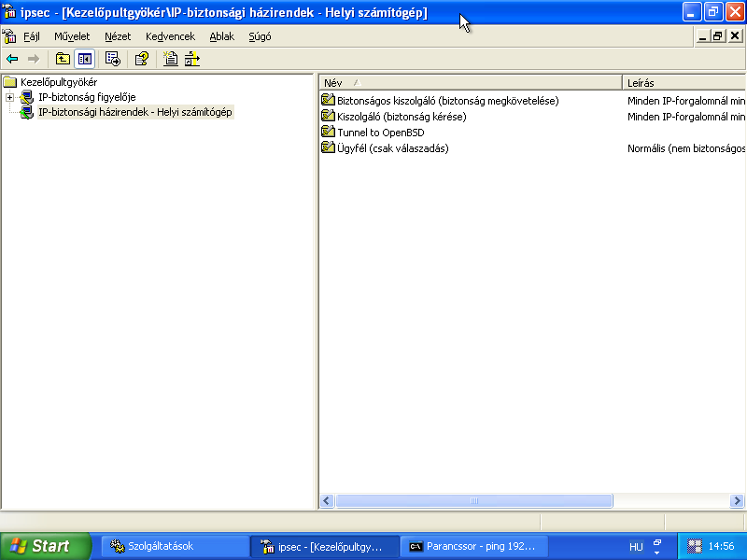Sort by the Leírás column header
Screen dimensions: 747x560
[x=684, y=83]
